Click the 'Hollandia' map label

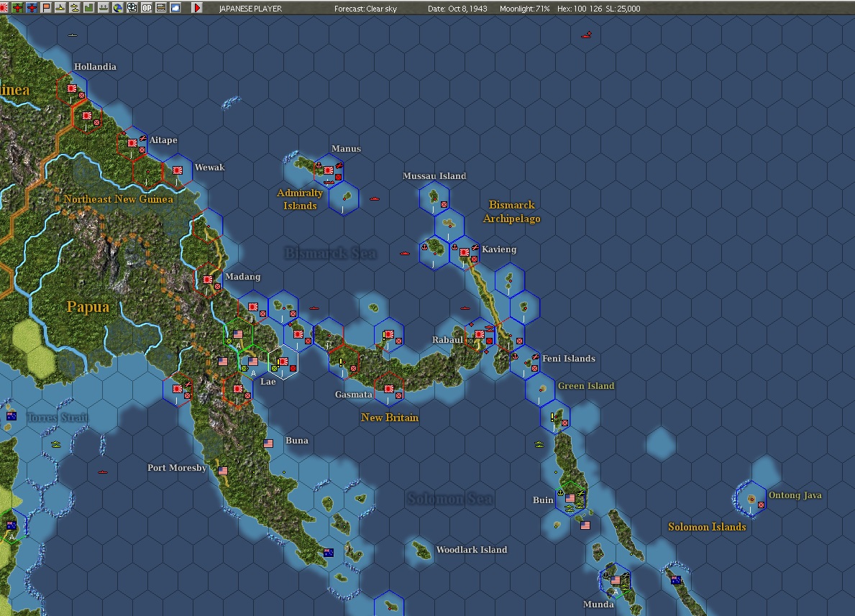pyautogui.click(x=95, y=67)
